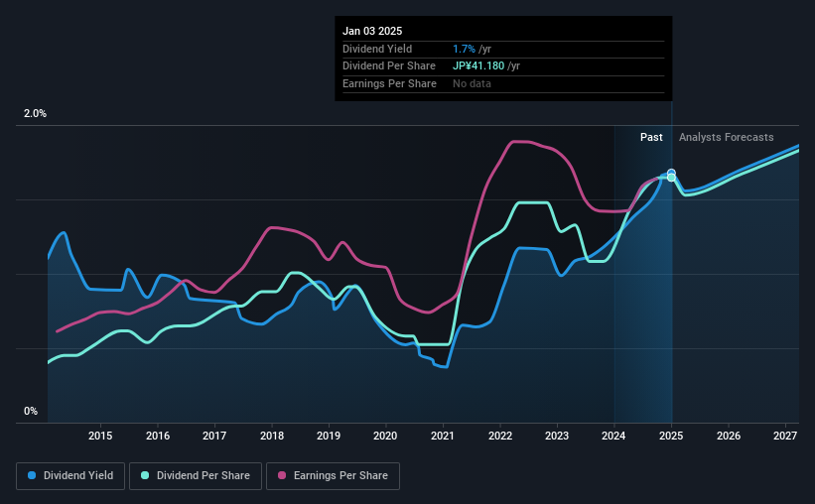Click the teal dot in Dividend Per Share legend
The image size is (815, 504).
pos(145,475)
